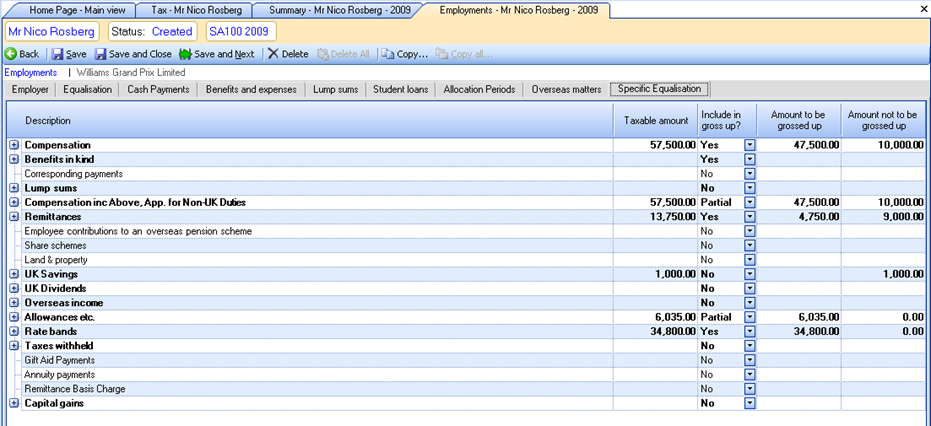
Task: Click Remittances taxable amount 13,750.00
Action: (672, 217)
